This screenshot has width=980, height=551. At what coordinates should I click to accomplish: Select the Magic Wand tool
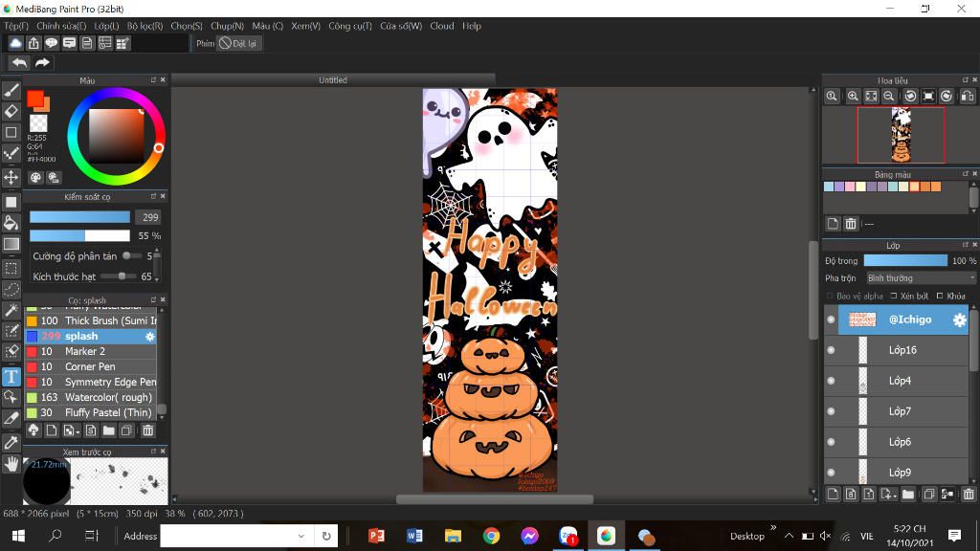tap(11, 311)
